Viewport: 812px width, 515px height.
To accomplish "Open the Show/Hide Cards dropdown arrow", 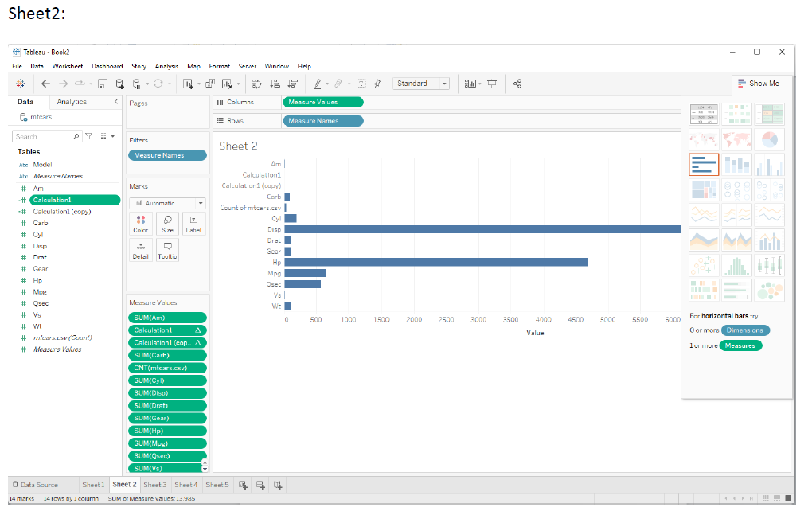I will point(480,84).
